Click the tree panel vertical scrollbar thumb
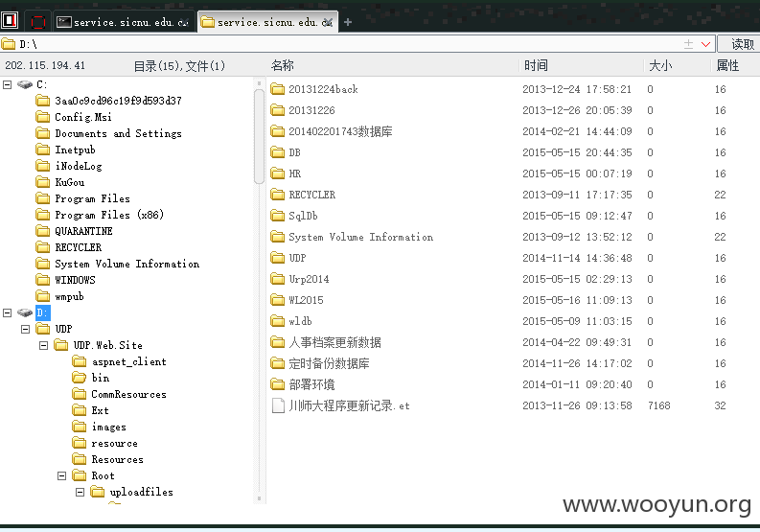 [259, 137]
